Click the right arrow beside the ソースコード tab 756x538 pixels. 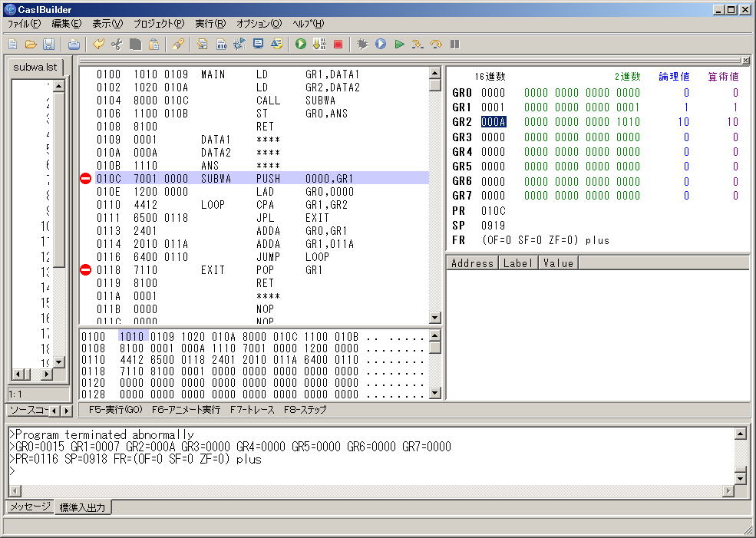[66, 411]
